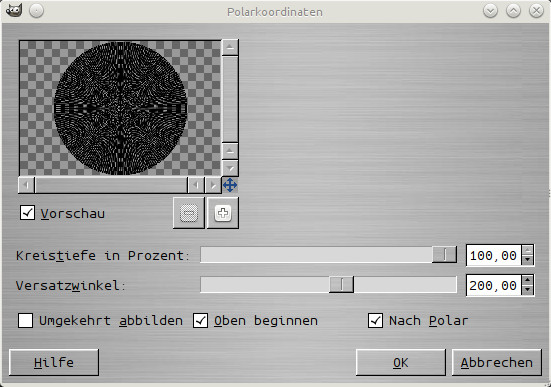The image size is (551, 387).
Task: Increase Versatzwinkel with the up stepper
Action: click(527, 280)
